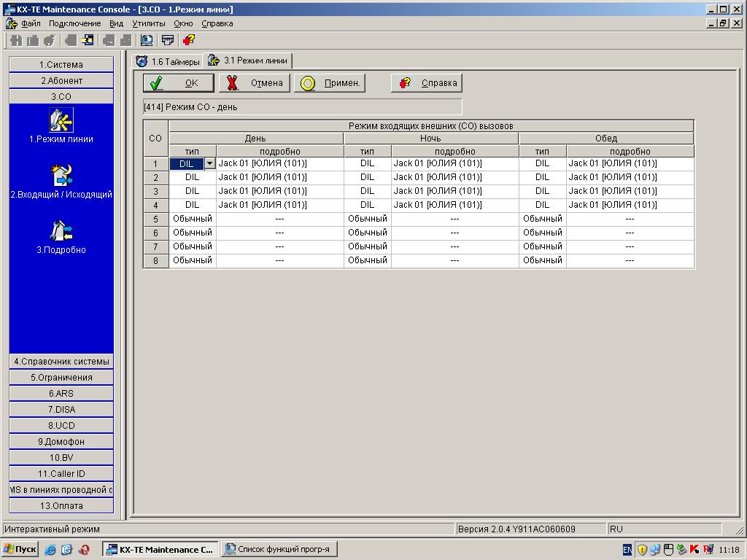Open the Окно menu
Screen dimensions: 747x560
[183, 23]
